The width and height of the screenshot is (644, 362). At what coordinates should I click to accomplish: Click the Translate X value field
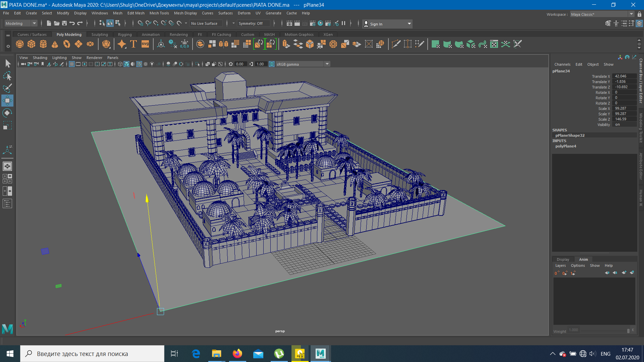coord(624,76)
